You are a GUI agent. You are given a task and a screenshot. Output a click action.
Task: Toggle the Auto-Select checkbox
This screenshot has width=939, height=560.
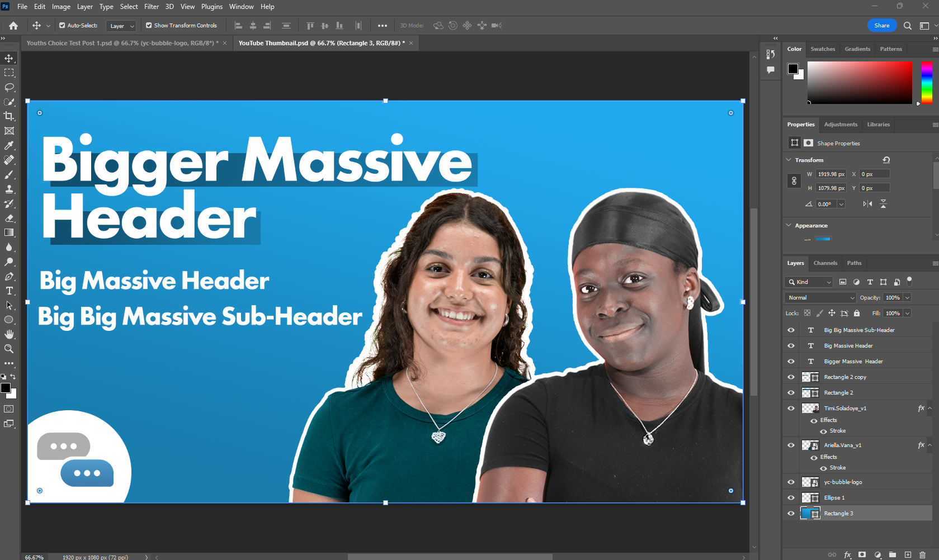(62, 25)
